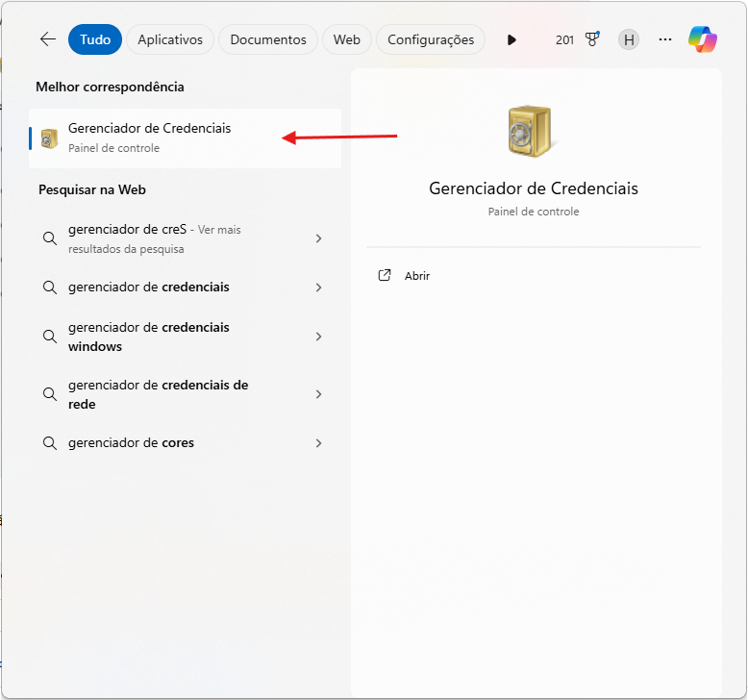Click Abrir to launch Credential Manager
Screen dimensions: 748x700
(x=417, y=275)
